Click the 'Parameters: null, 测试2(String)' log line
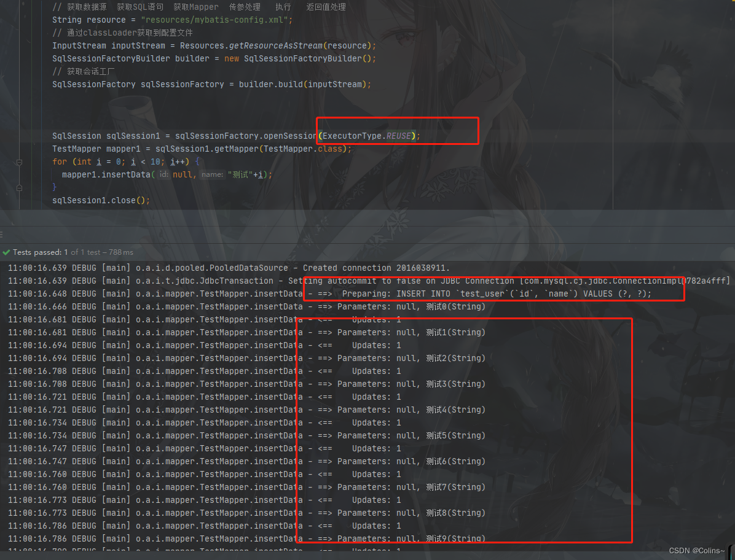The image size is (735, 560). point(246,358)
